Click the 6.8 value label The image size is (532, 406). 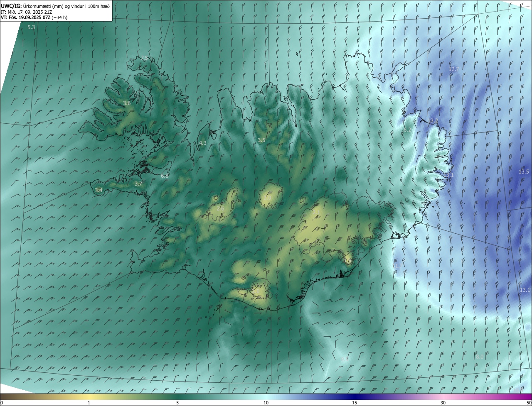(165, 176)
